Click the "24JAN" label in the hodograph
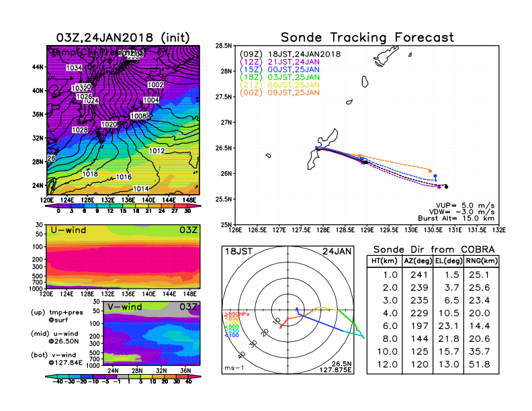 click(x=337, y=251)
